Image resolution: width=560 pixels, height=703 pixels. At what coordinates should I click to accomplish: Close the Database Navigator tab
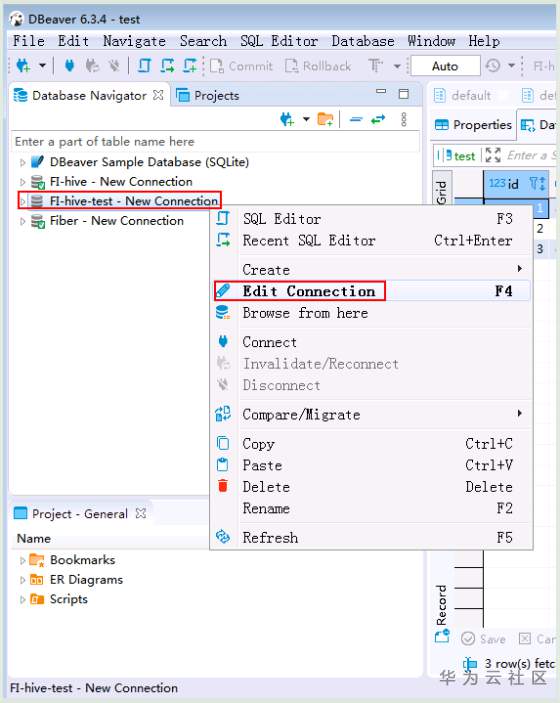158,95
